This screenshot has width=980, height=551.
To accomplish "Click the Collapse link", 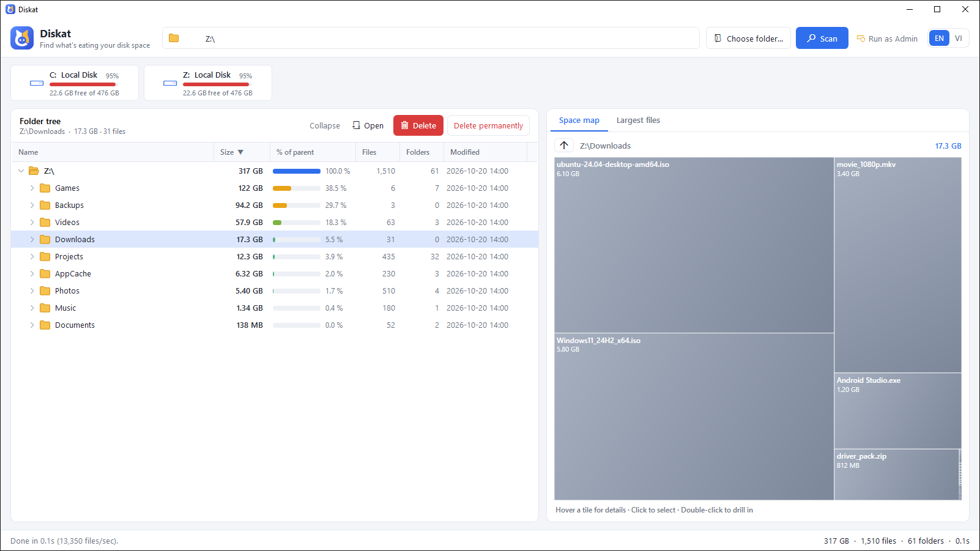I will point(325,125).
